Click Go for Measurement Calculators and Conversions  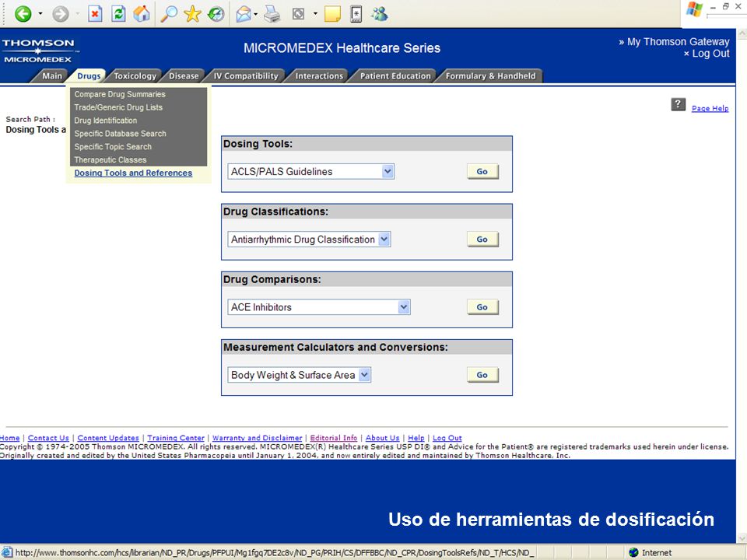tap(482, 375)
